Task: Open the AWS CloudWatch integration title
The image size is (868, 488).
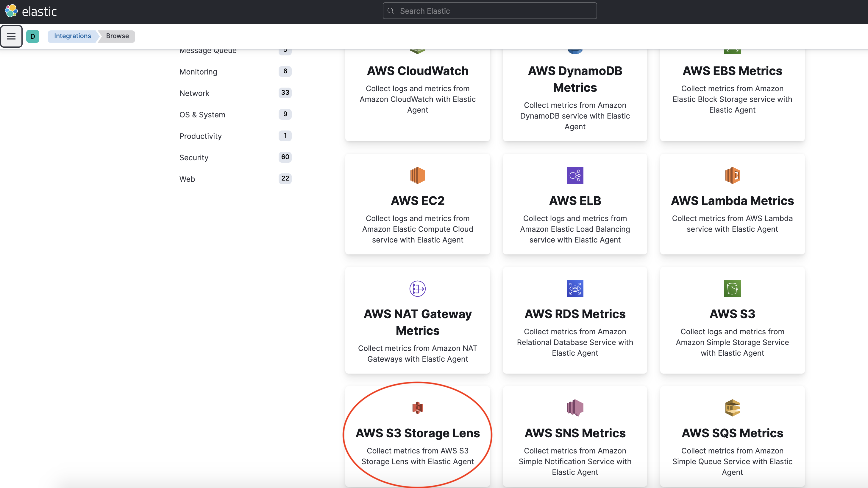Action: tap(418, 71)
